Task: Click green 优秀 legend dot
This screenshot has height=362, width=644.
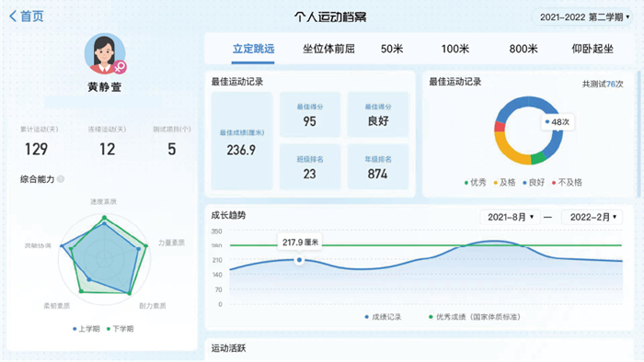Action: click(x=466, y=183)
